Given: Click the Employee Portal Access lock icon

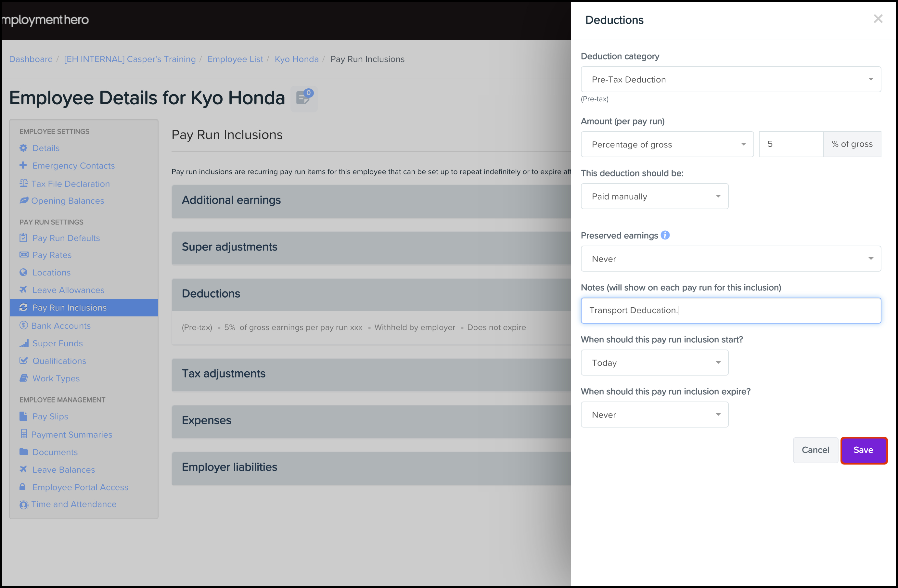Looking at the screenshot, I should [23, 487].
